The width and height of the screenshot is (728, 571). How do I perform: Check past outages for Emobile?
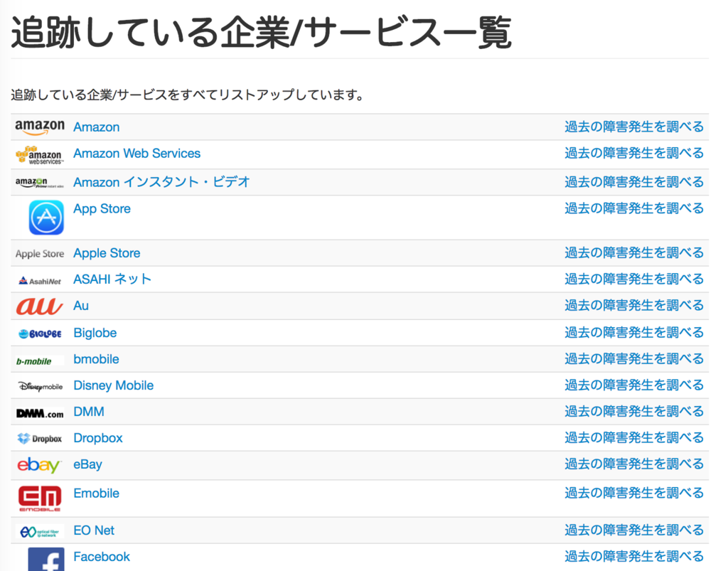pos(634,493)
